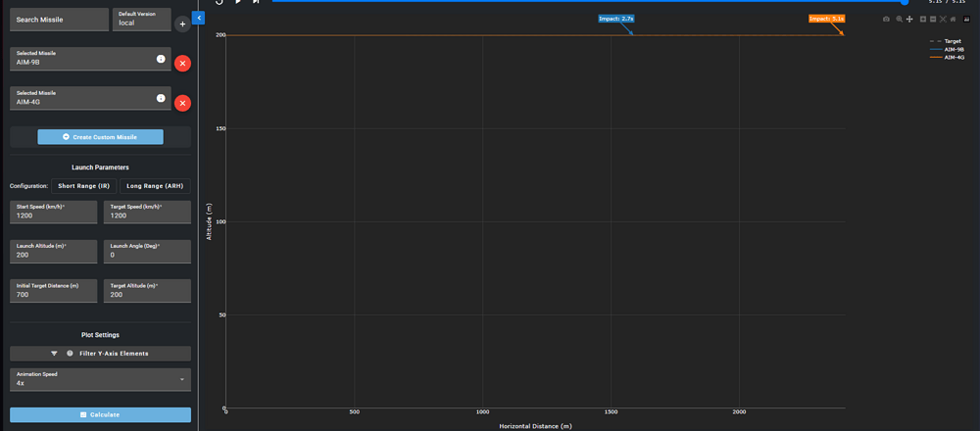The width and height of the screenshot is (980, 431).
Task: Open the Animation Speed dropdown
Action: [x=100, y=380]
